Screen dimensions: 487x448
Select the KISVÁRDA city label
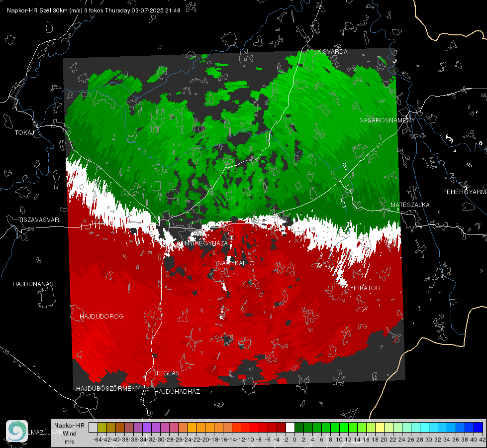click(x=332, y=52)
